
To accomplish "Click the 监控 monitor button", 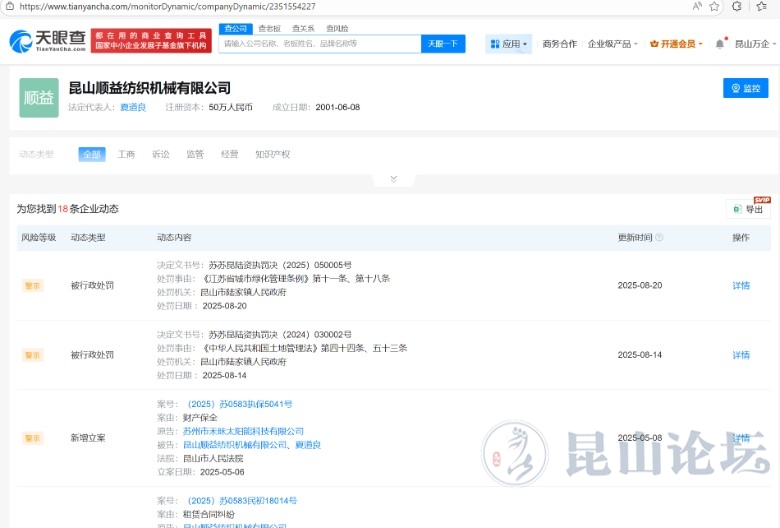I will (x=745, y=88).
